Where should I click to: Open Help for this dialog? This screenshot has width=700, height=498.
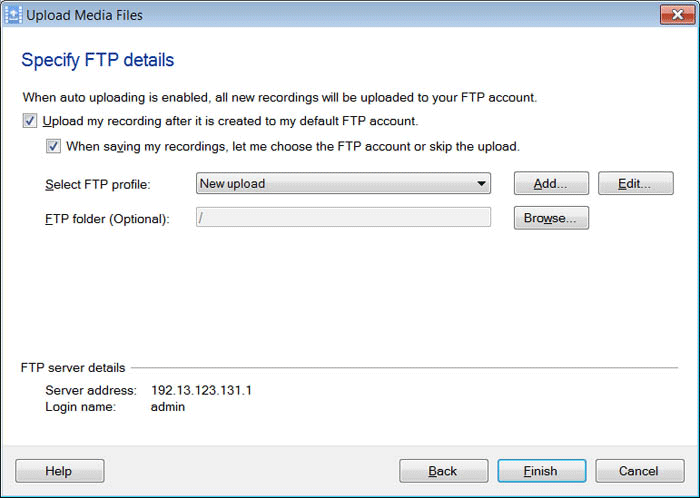click(x=59, y=471)
